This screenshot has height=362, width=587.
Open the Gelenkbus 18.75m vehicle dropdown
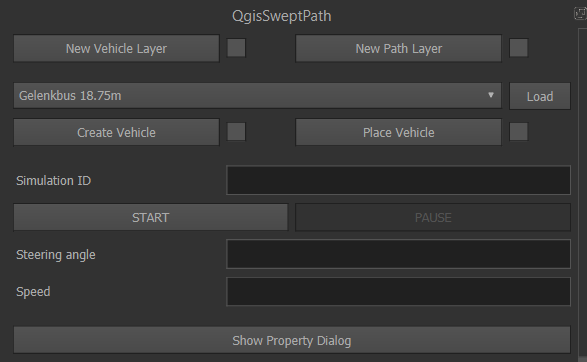coord(257,96)
